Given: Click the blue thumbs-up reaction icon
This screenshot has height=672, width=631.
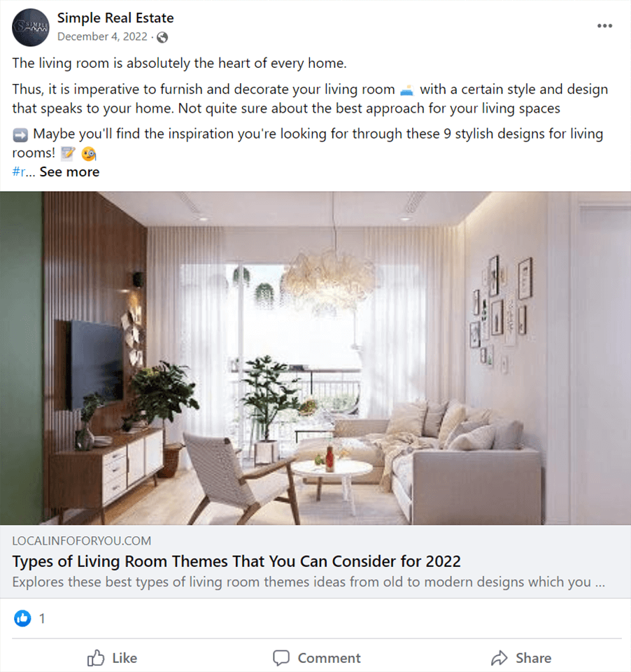Looking at the screenshot, I should click(22, 618).
